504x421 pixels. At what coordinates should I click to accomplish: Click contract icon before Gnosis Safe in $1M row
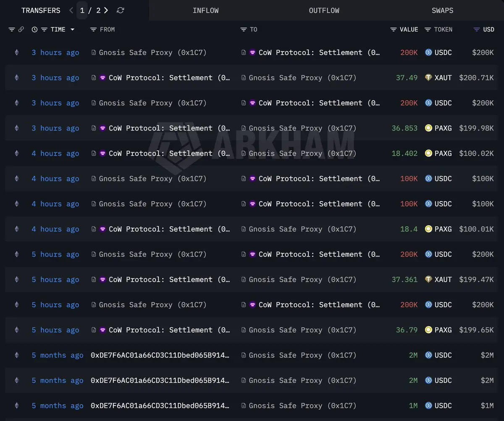[244, 405]
